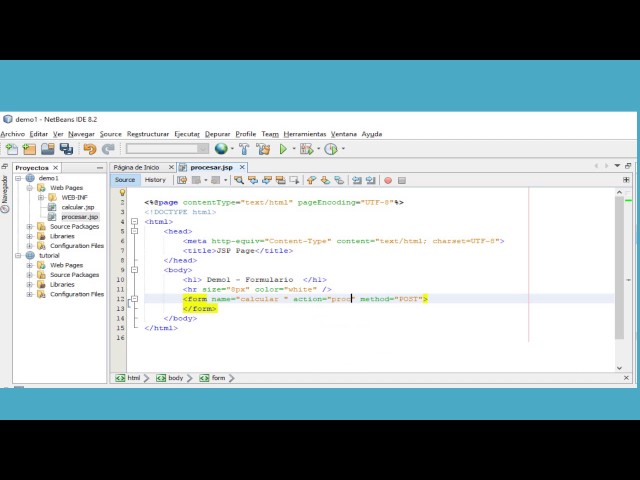
Task: Click the lightbulb hint icon on line 1
Action: pyautogui.click(x=122, y=193)
